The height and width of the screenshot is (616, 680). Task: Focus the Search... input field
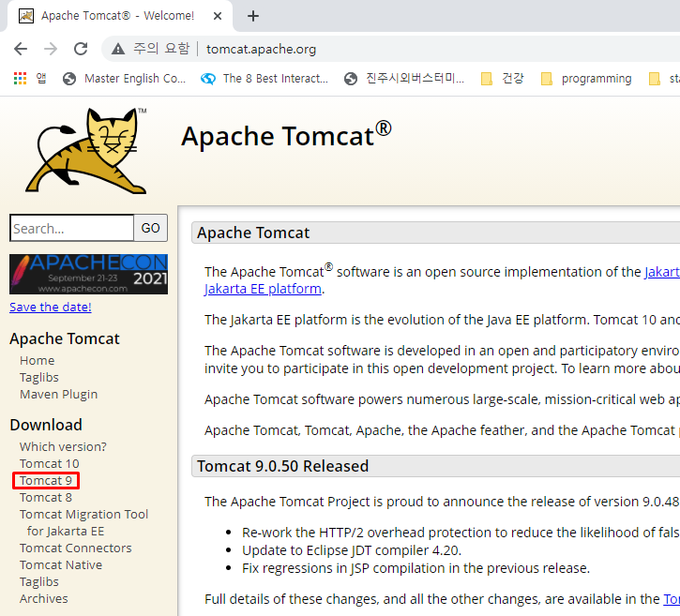point(71,228)
